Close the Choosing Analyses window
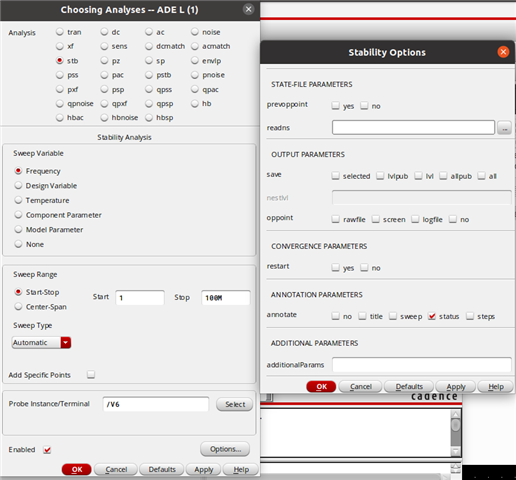Screen dimensions: 516x480 coord(248,9)
